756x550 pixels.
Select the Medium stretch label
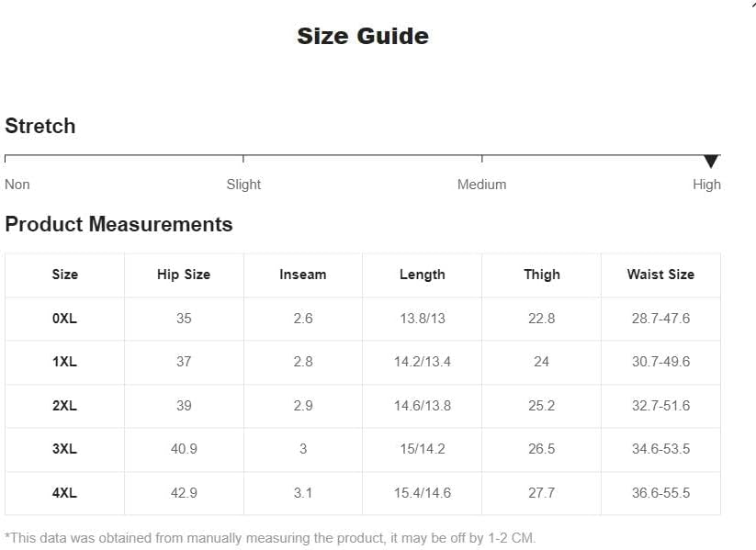[481, 185]
